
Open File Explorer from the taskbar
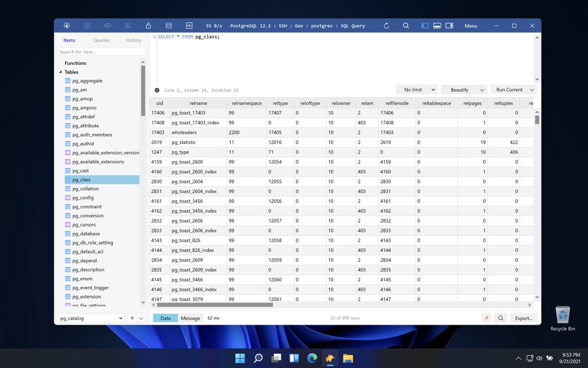tap(348, 358)
